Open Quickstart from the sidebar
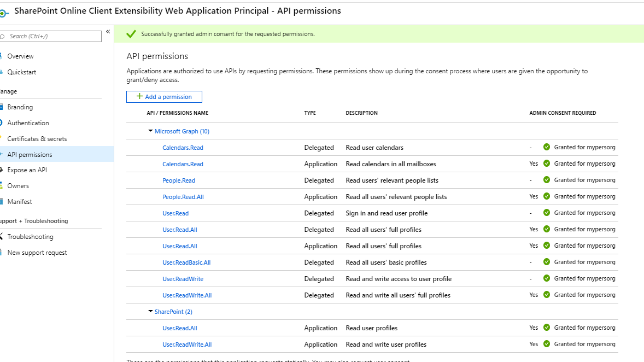This screenshot has width=644, height=362. coord(22,72)
